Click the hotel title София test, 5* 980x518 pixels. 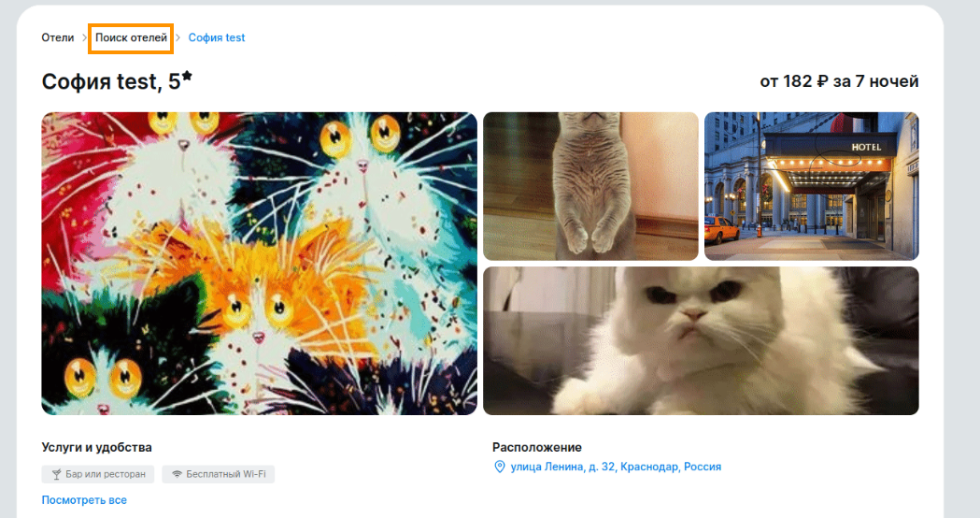click(117, 81)
